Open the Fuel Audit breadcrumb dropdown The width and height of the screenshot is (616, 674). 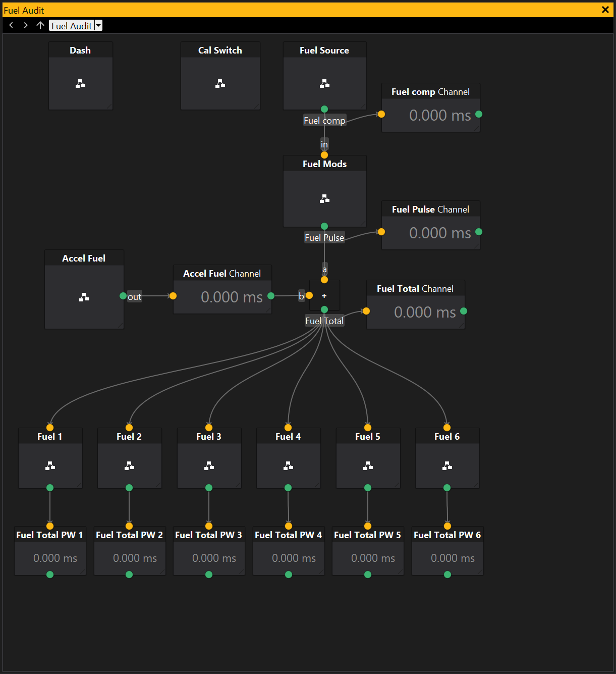click(98, 25)
